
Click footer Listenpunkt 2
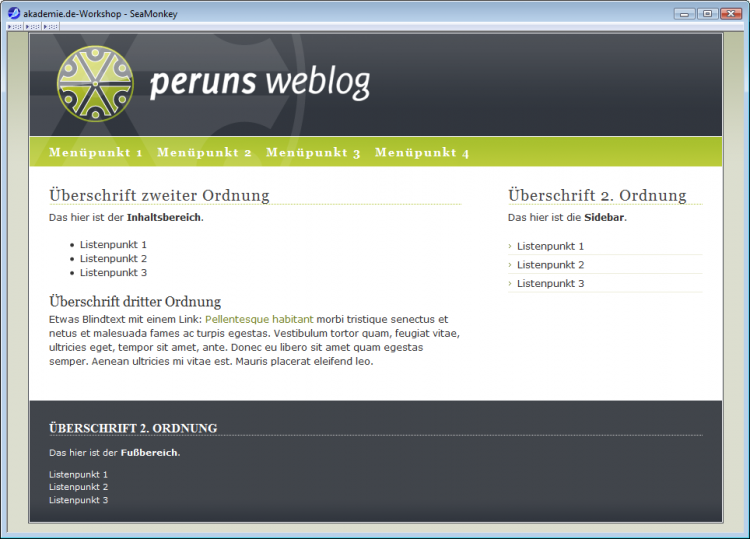tap(78, 487)
